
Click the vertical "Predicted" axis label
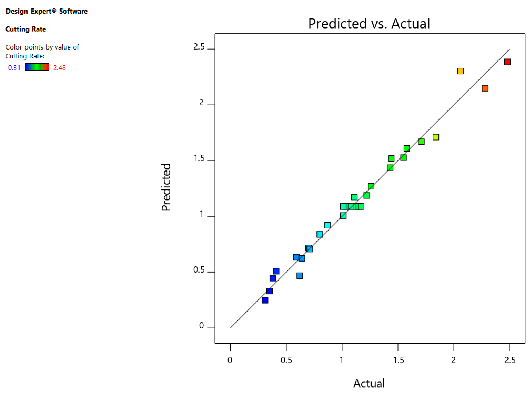pyautogui.click(x=166, y=187)
